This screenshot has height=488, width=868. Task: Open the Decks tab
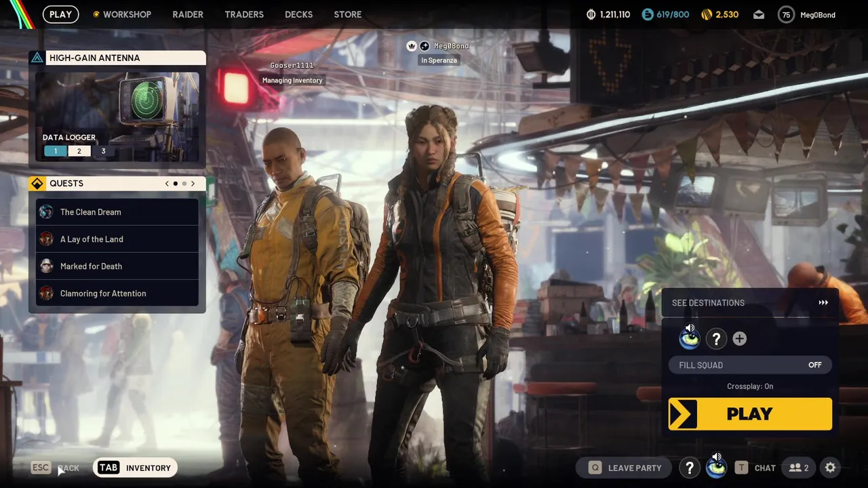click(x=299, y=14)
